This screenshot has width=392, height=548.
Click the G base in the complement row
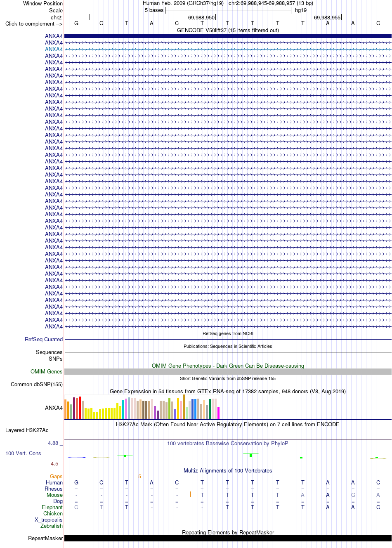(76, 24)
